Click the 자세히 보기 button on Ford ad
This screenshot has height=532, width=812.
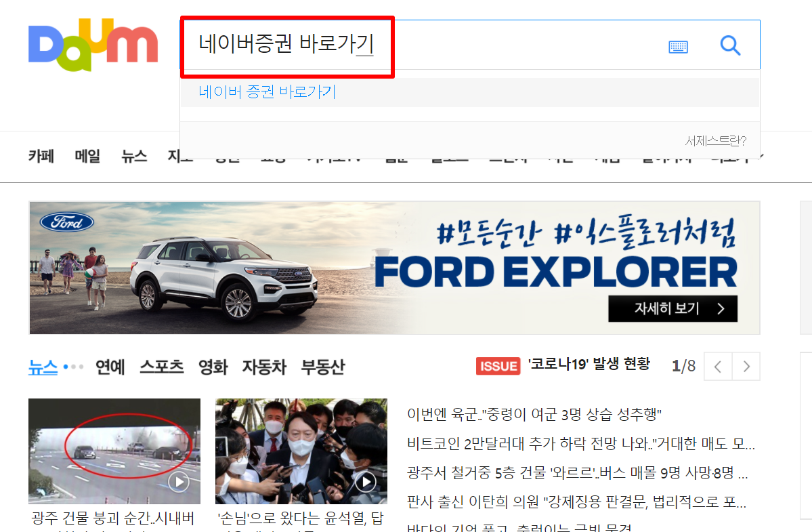pyautogui.click(x=672, y=309)
